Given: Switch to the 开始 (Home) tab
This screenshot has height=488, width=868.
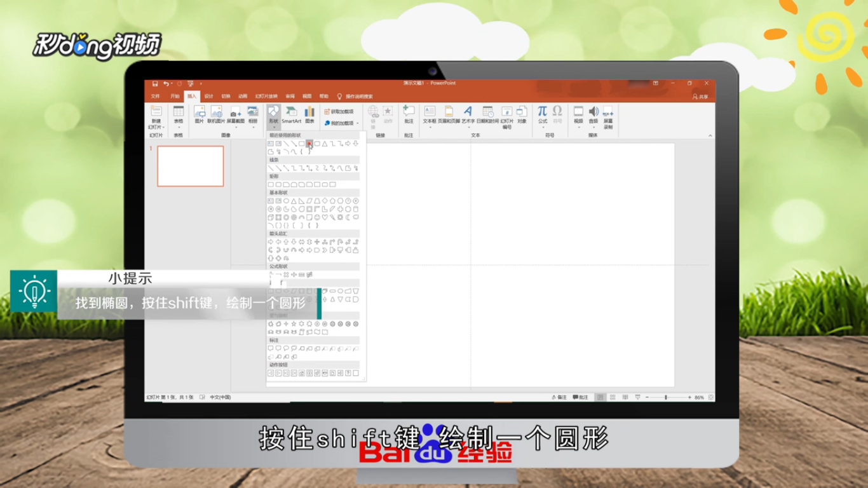Looking at the screenshot, I should (175, 96).
